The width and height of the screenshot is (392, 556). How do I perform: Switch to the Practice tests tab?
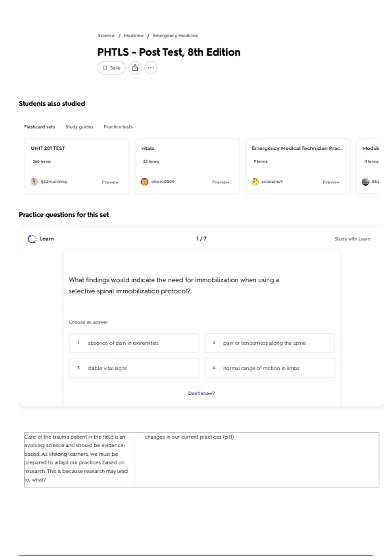pos(118,127)
